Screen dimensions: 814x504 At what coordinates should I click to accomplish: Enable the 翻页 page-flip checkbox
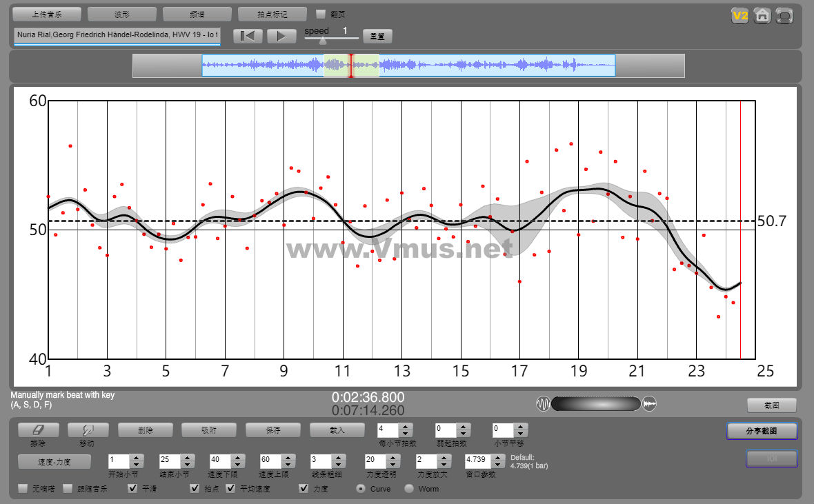tap(321, 14)
